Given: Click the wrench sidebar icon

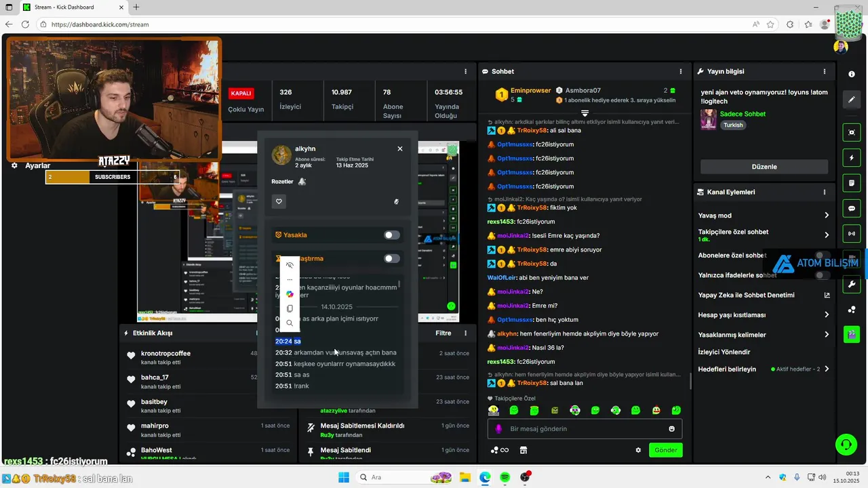Looking at the screenshot, I should [852, 284].
